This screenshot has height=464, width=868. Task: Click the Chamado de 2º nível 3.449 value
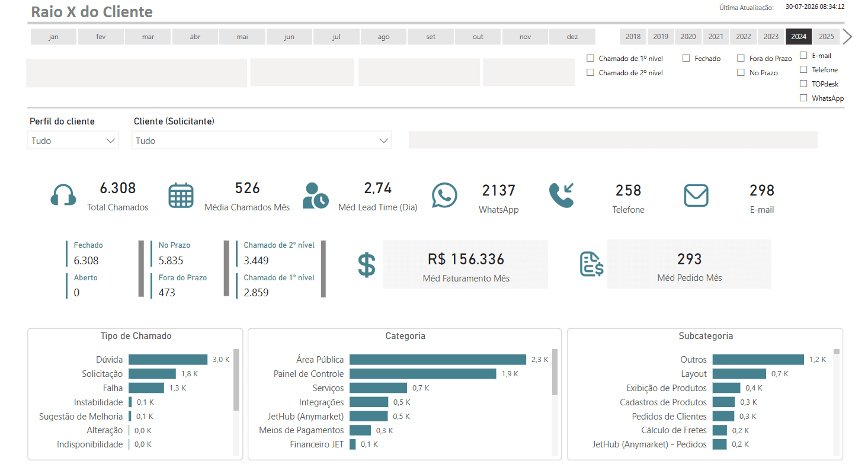tap(256, 260)
